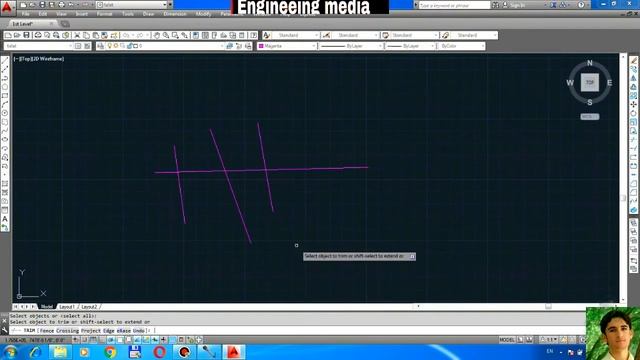Click the East marker on ViewCube compass
640x360 pixels.
(x=609, y=83)
